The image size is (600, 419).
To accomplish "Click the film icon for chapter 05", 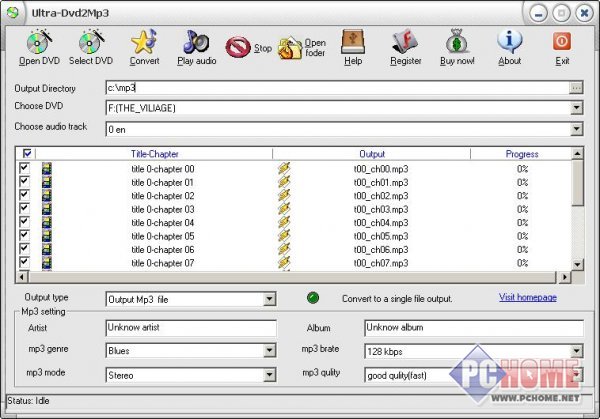I will (x=47, y=236).
